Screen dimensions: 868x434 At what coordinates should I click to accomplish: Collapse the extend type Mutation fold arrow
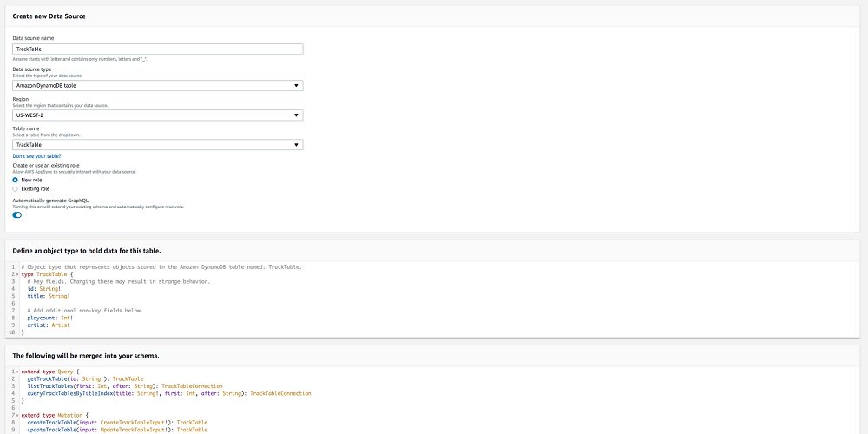coord(17,415)
